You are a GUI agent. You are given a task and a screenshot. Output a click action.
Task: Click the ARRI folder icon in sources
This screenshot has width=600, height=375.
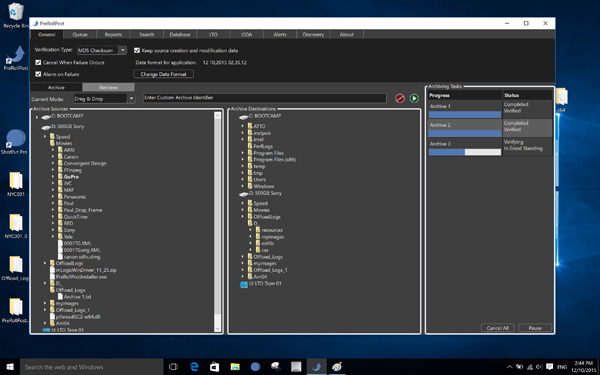(x=60, y=150)
